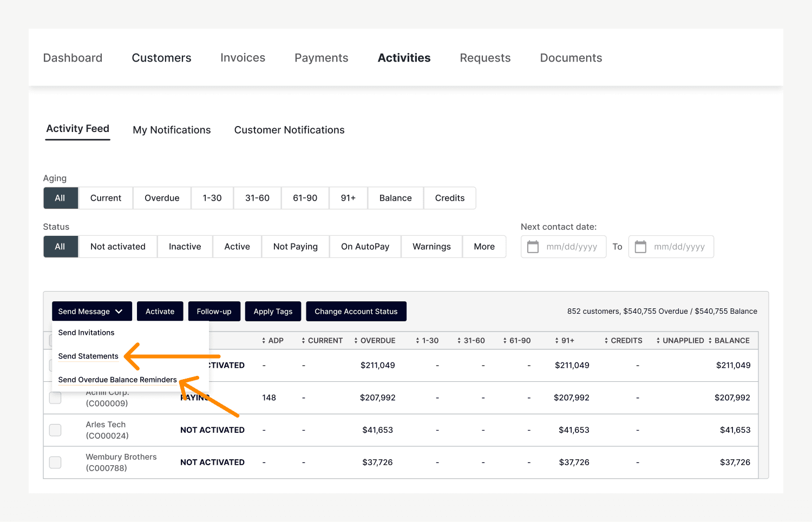
Task: Sort the table by the ADP column
Action: (x=273, y=341)
